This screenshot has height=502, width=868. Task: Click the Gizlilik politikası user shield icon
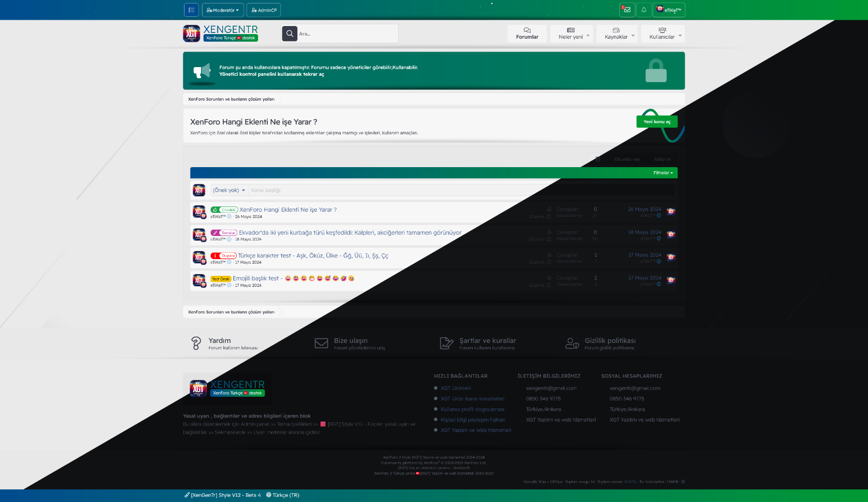(572, 344)
